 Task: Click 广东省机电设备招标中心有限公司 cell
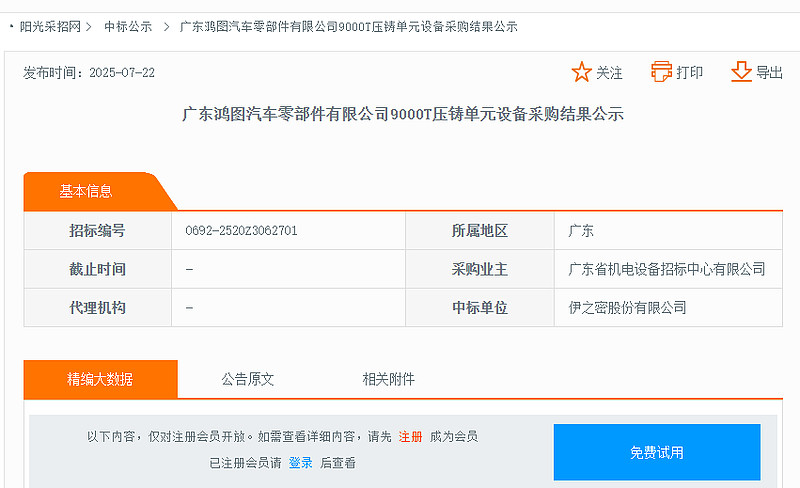coord(667,269)
